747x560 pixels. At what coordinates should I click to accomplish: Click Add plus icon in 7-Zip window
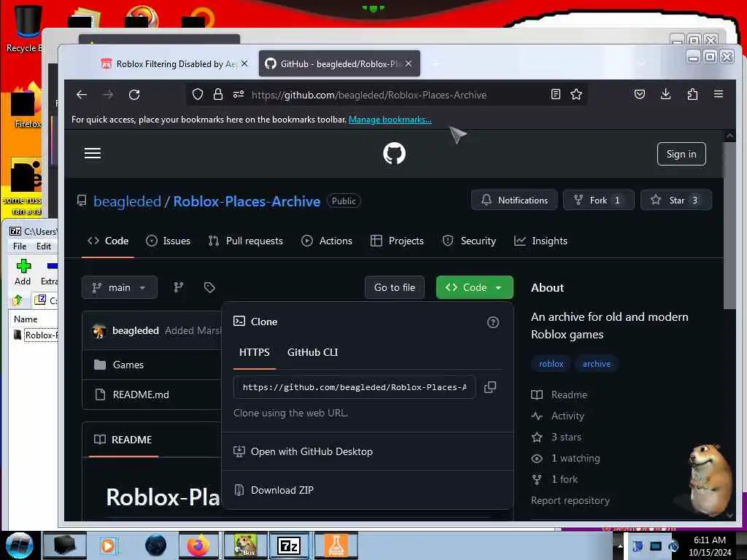click(x=23, y=271)
